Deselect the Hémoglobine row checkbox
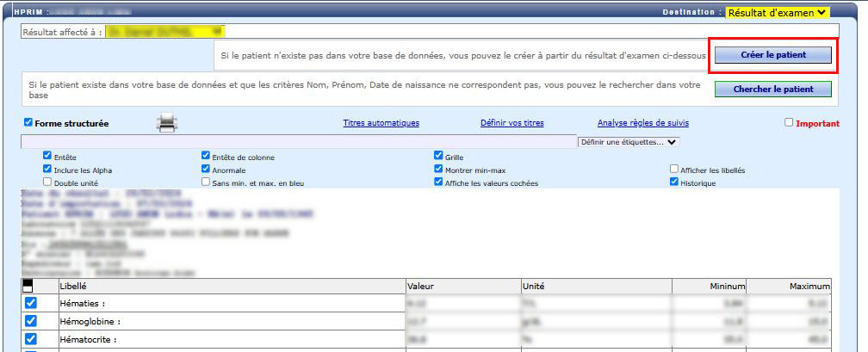868x352 pixels. click(31, 321)
